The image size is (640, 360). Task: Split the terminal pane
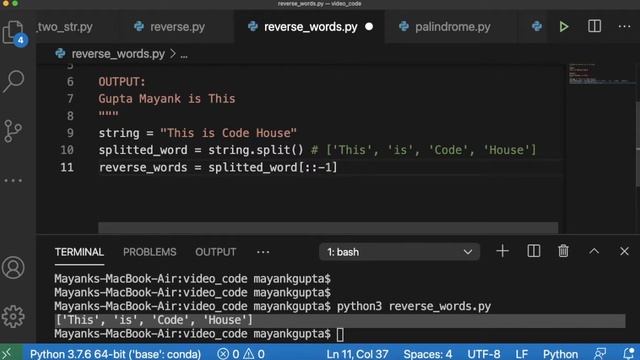[x=533, y=251]
